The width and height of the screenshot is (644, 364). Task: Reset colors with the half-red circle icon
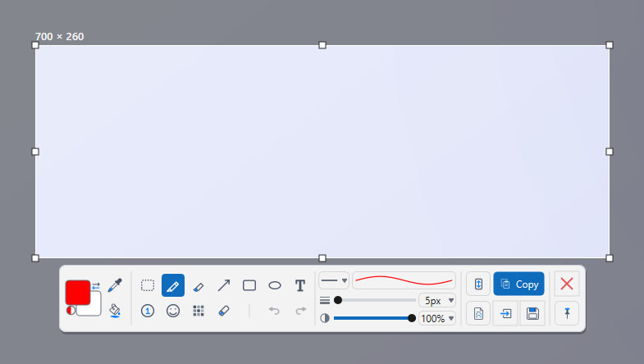tap(71, 310)
